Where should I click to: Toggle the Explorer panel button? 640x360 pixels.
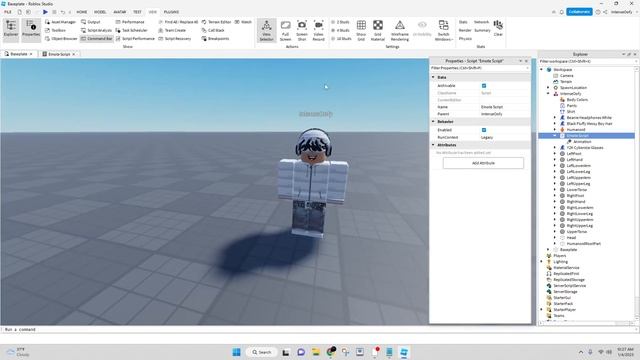tap(11, 30)
